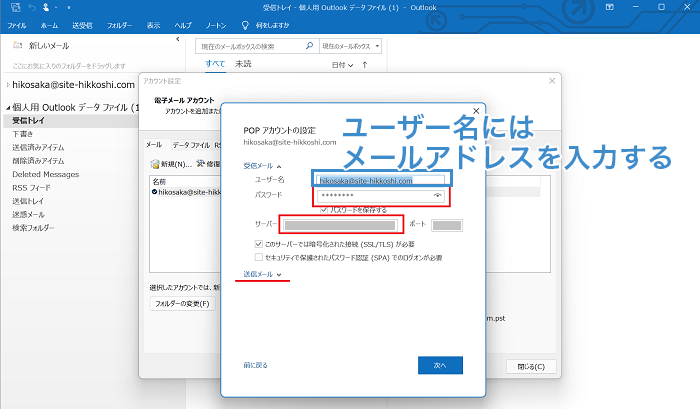
Task: Switch to the Data Files tab in Account Settings
Action: [x=191, y=145]
